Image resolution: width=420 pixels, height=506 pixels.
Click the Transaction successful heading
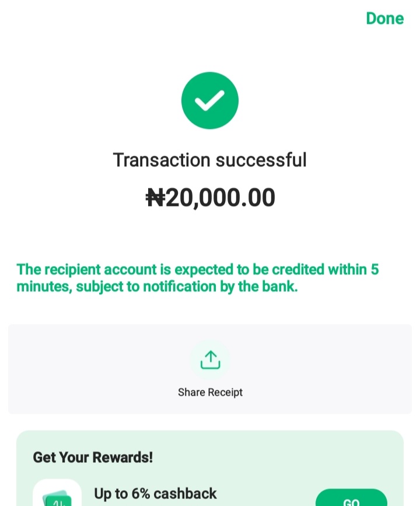point(209,160)
